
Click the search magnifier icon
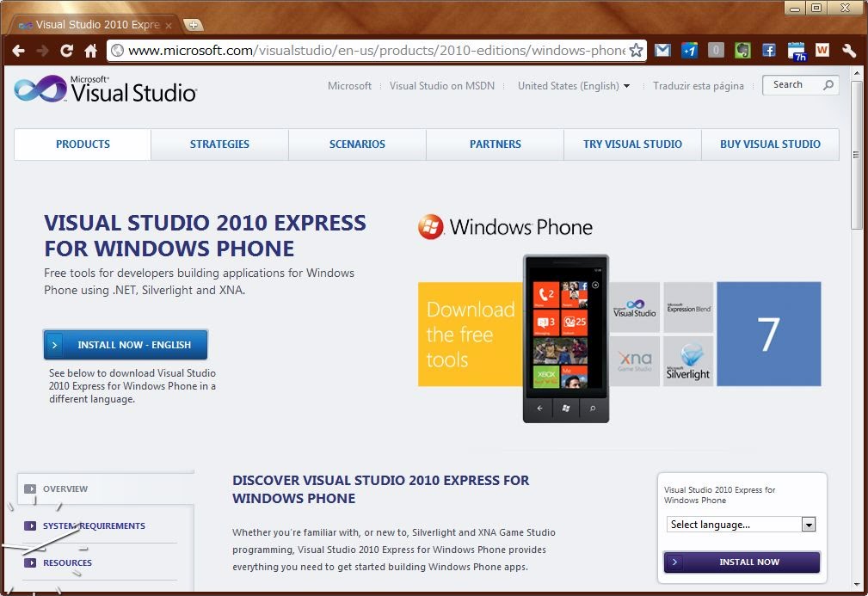(828, 85)
